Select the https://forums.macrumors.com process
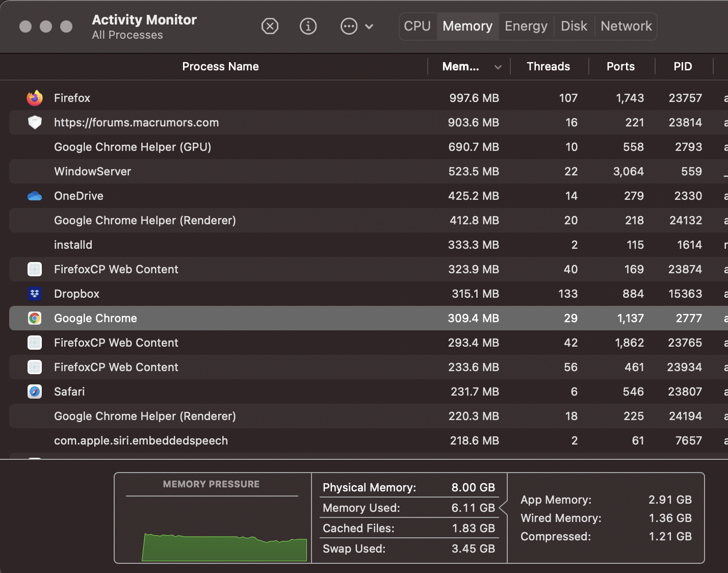The height and width of the screenshot is (573, 728). (136, 122)
